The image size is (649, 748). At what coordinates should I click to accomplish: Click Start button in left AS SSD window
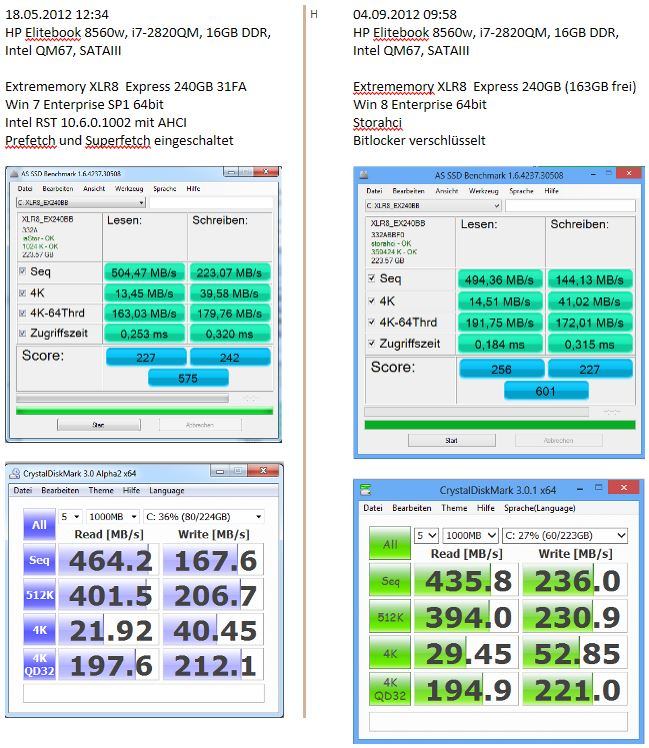(99, 425)
